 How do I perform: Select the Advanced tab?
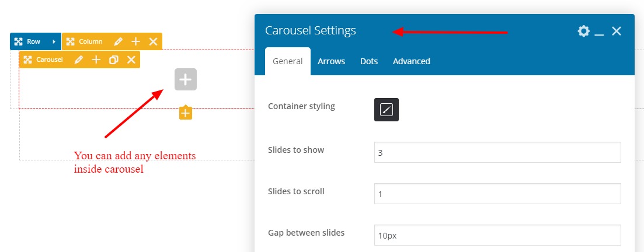[411, 61]
